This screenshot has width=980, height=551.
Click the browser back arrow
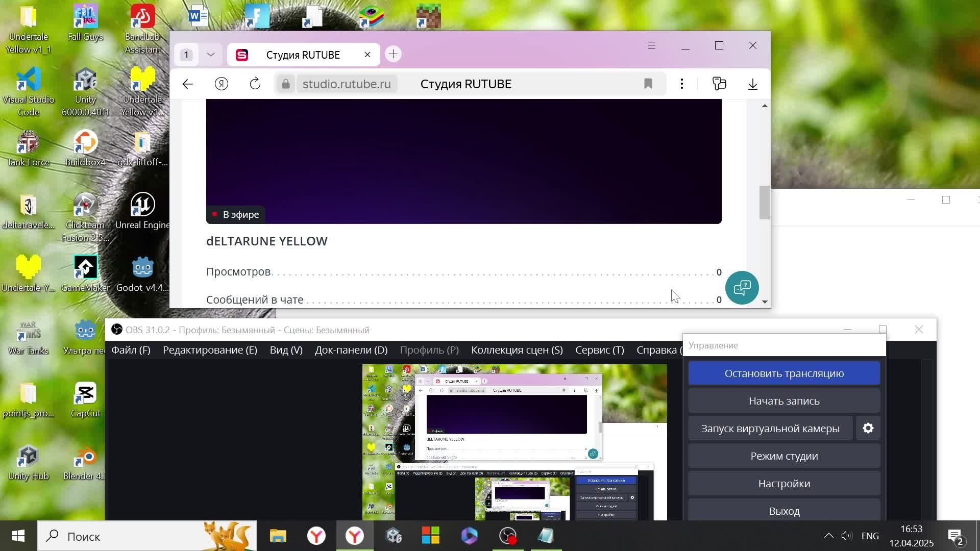pos(188,84)
